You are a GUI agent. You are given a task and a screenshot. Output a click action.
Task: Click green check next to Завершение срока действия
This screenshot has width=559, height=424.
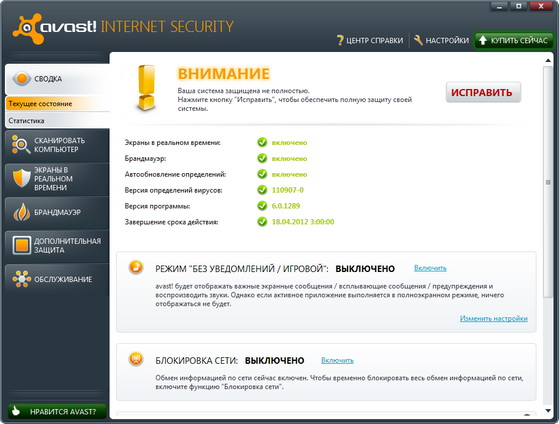click(262, 222)
